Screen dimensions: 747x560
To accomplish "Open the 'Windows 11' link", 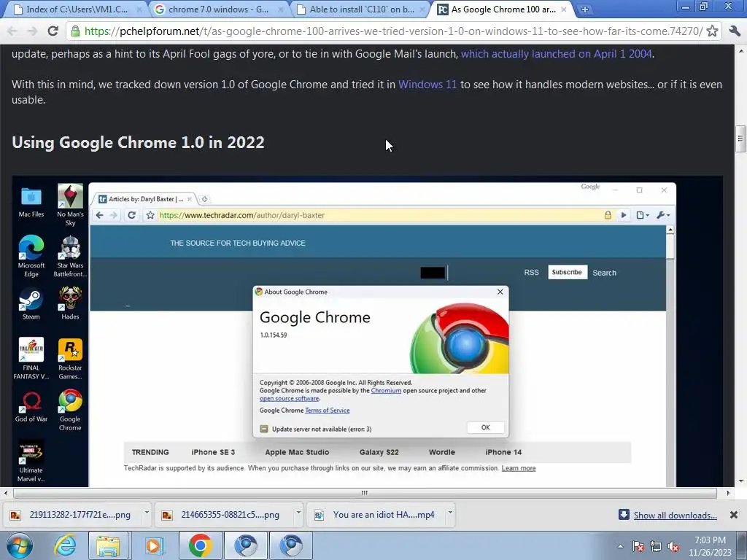I will pos(427,85).
